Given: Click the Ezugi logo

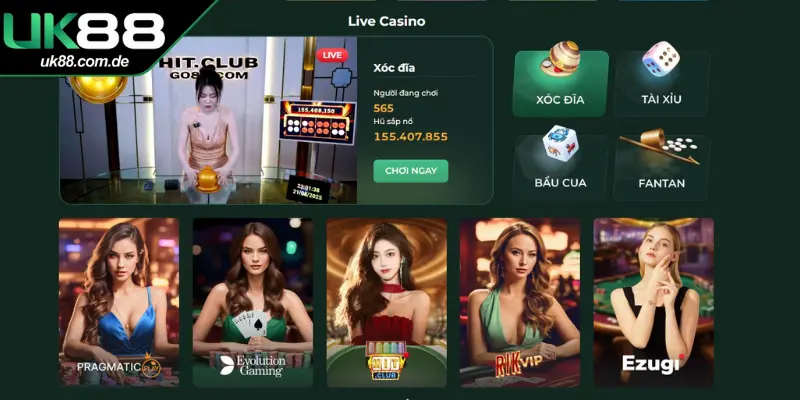Looking at the screenshot, I should 653,363.
